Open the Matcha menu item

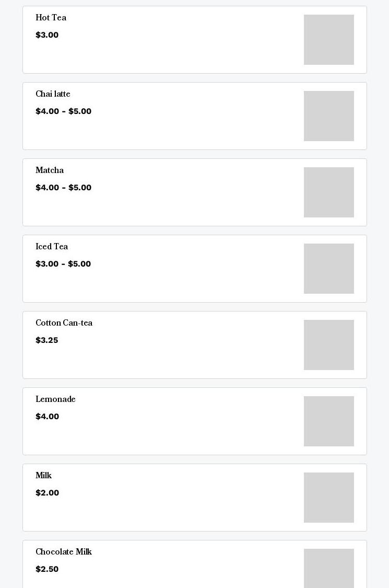(50, 170)
